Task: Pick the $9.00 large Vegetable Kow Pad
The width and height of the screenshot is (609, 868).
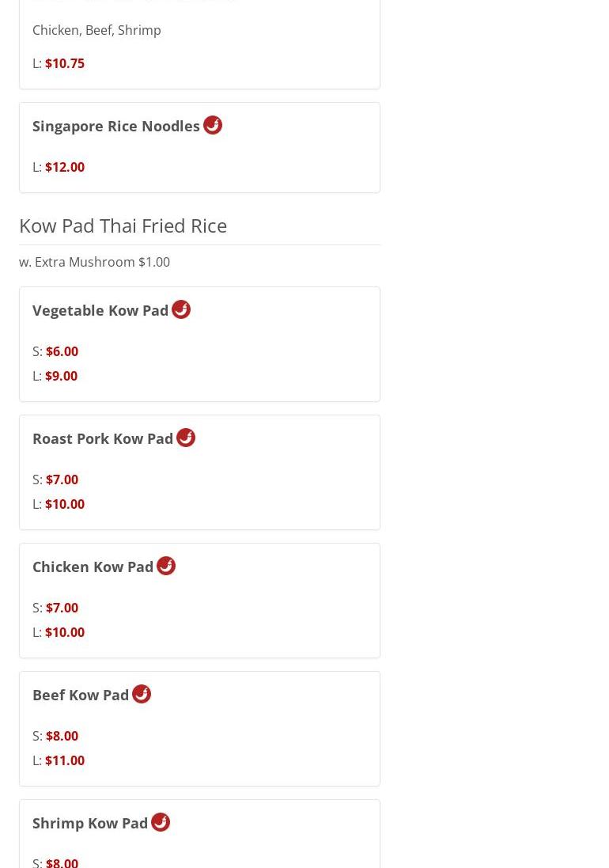Action: [x=61, y=376]
